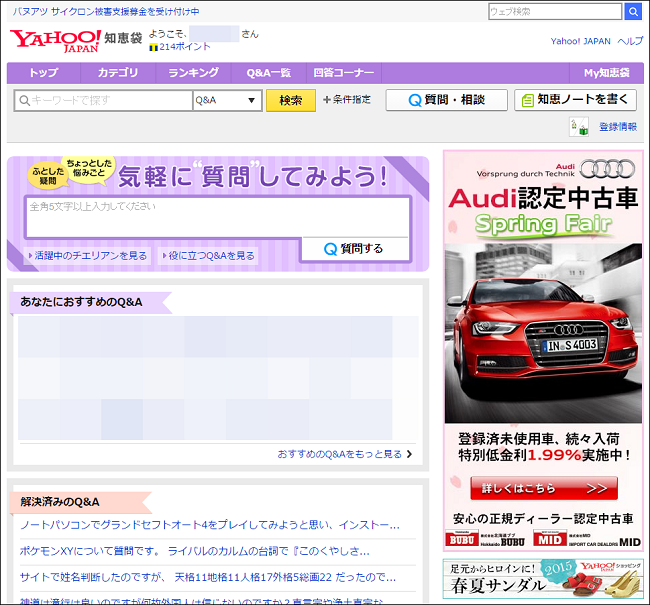The height and width of the screenshot is (605, 650).
Task: Click the Audi認定中古車 Spring Fair title
Action: (543, 212)
